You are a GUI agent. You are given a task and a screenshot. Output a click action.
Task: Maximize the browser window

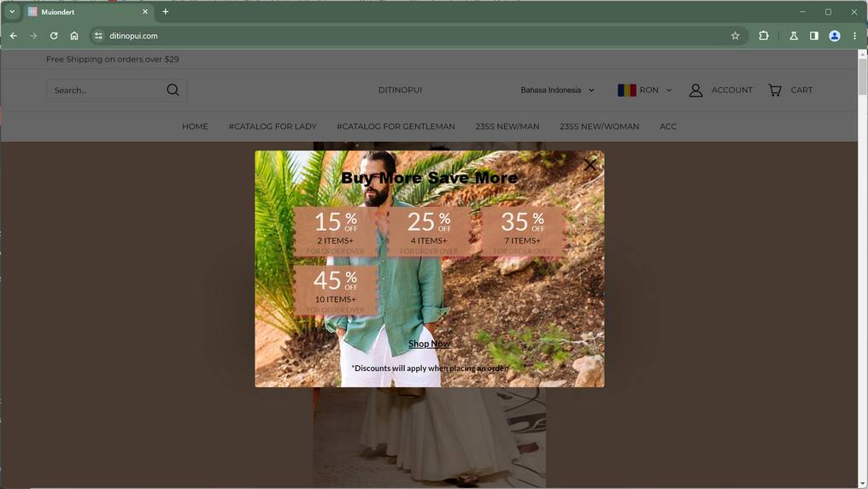828,12
